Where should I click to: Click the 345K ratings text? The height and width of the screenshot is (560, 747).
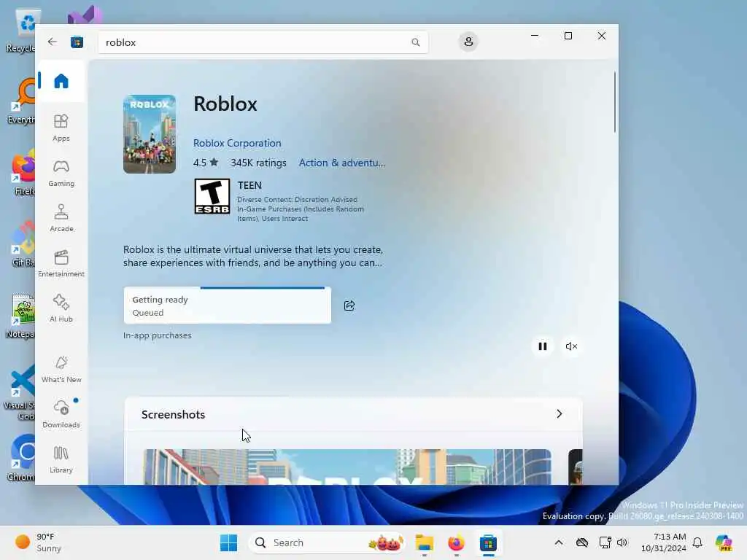coord(258,163)
